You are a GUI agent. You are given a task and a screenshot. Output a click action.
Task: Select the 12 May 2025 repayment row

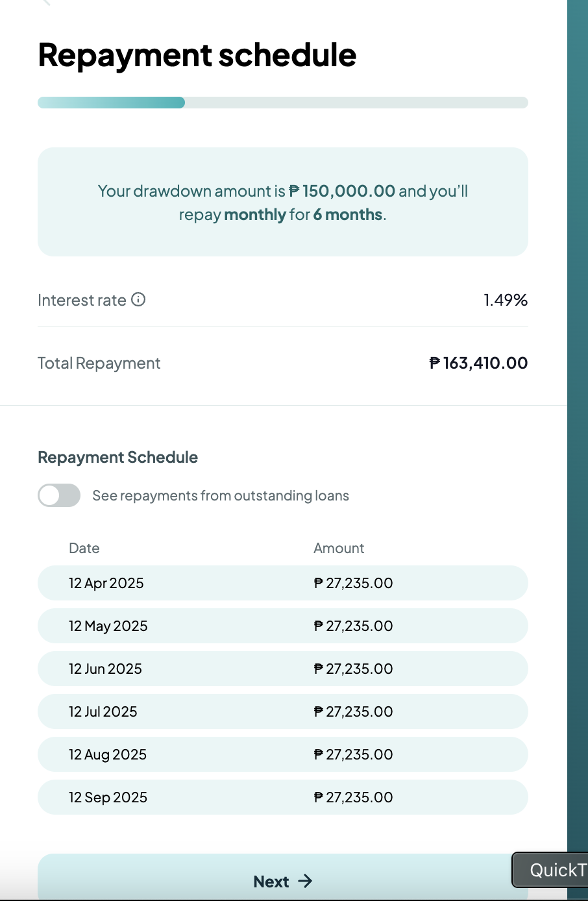tap(282, 626)
